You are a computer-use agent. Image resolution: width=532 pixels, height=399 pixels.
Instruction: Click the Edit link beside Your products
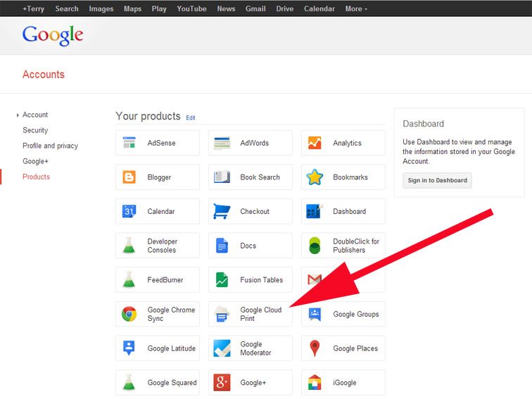190,118
